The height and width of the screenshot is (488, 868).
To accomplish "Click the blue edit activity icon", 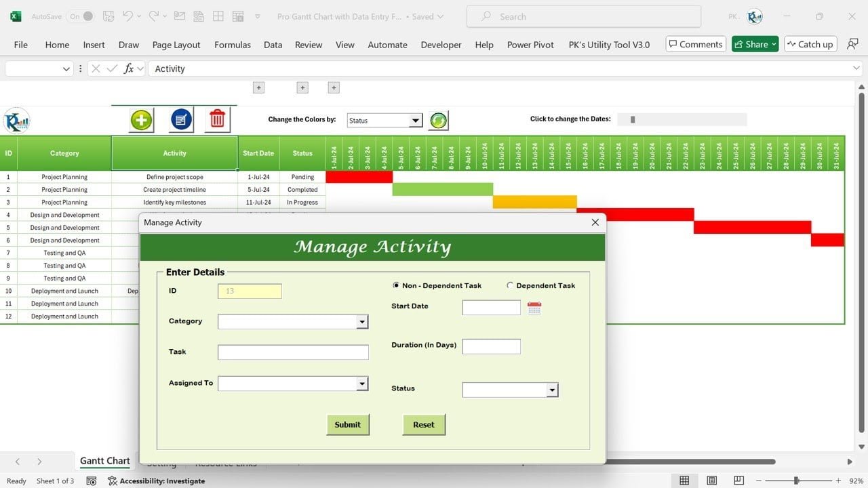I will click(181, 120).
